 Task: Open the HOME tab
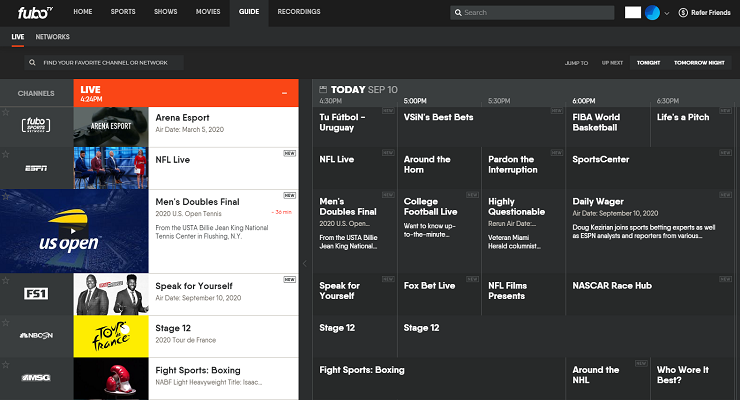pos(83,12)
